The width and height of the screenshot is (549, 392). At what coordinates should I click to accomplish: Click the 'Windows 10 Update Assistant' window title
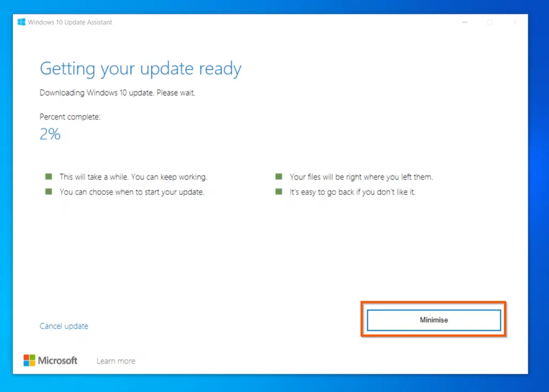click(x=70, y=22)
